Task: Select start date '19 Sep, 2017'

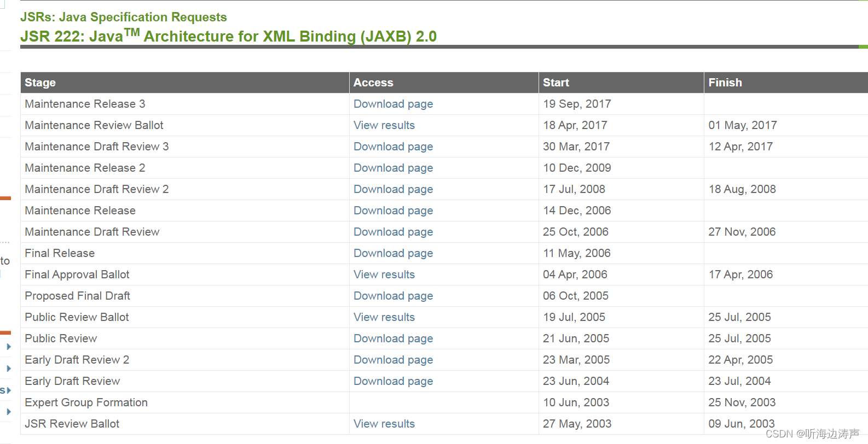Action: (577, 104)
